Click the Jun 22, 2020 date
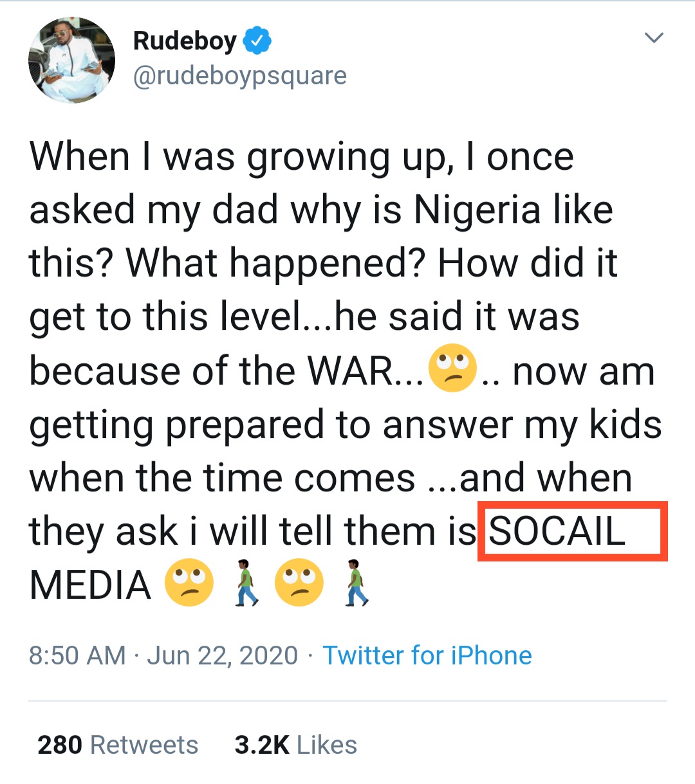695x784 pixels. pos(223,656)
